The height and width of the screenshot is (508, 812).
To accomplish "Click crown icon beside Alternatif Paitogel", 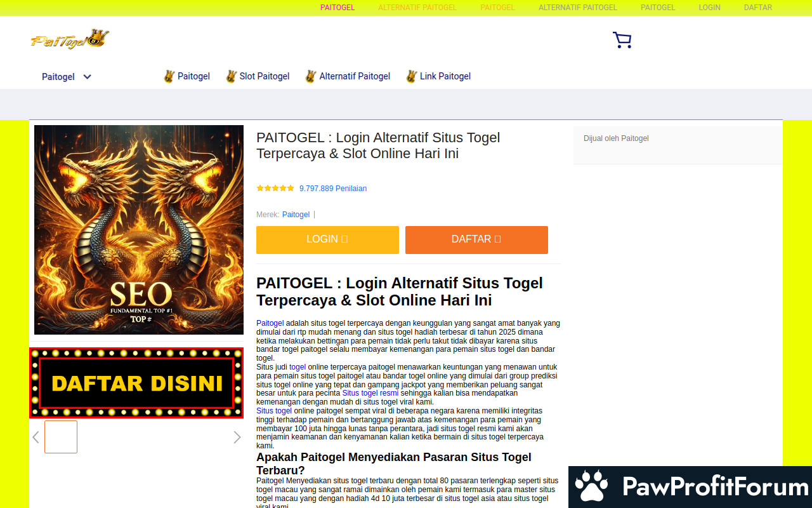I will (x=310, y=76).
